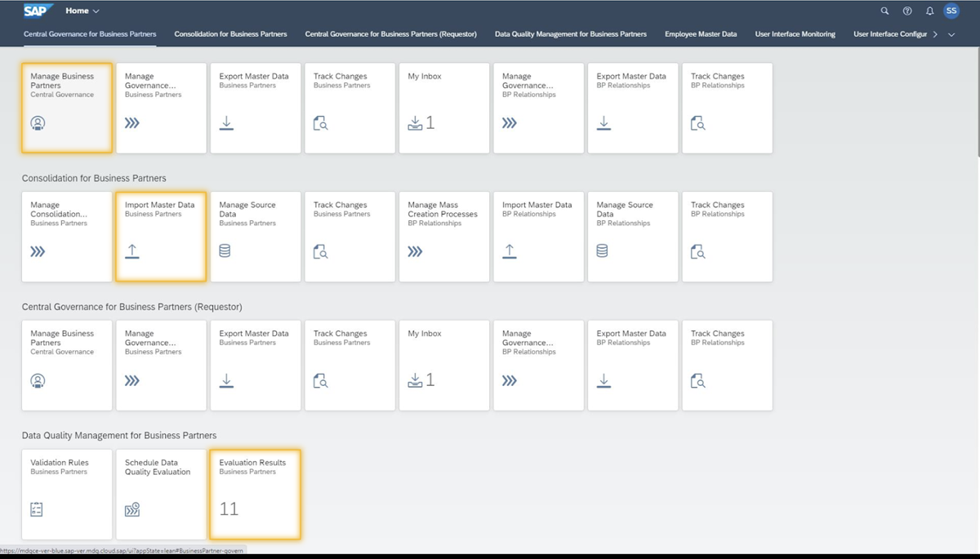Select the Consolidation for Business Partners tab

231,34
